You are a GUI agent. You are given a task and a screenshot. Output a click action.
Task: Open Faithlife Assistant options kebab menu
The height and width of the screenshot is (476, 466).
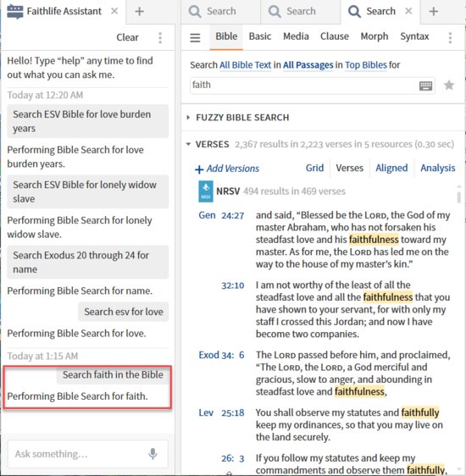[160, 38]
